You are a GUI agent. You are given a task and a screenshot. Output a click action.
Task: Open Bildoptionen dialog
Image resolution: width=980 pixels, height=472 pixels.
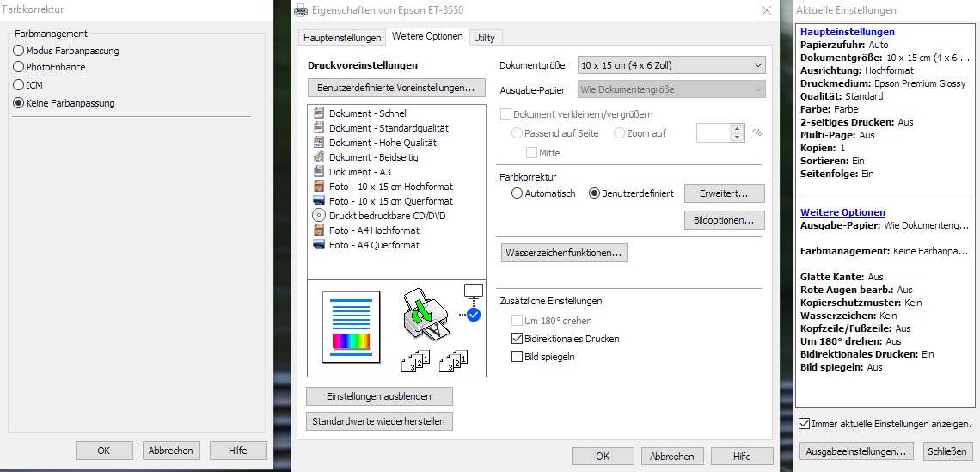725,221
